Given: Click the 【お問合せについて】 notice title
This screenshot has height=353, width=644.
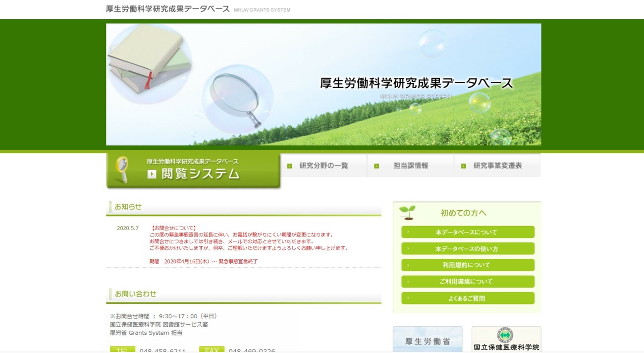Looking at the screenshot, I should [x=173, y=228].
